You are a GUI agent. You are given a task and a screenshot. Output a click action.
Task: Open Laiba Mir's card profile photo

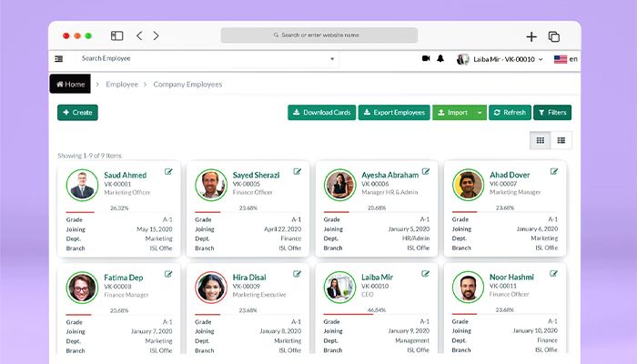339,288
